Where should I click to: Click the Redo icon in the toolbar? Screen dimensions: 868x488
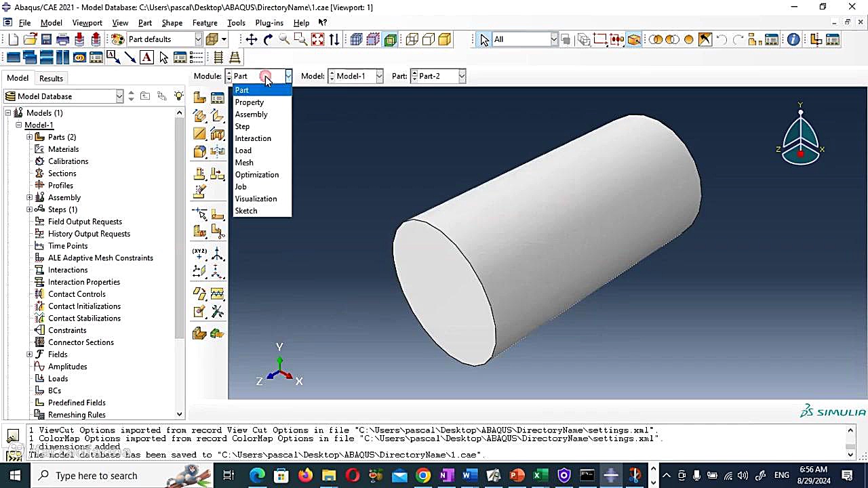click(738, 40)
